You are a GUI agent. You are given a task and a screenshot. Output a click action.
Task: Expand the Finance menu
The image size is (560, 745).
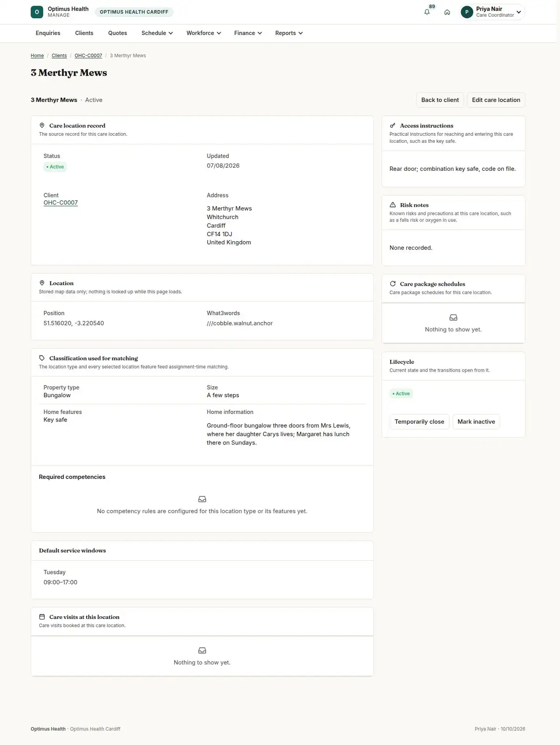(248, 33)
